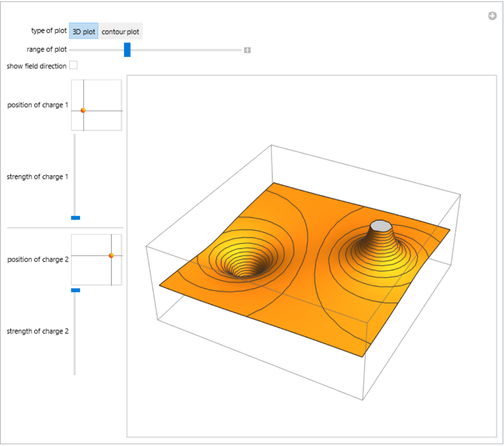Click the range of plot slider handle

coord(127,50)
